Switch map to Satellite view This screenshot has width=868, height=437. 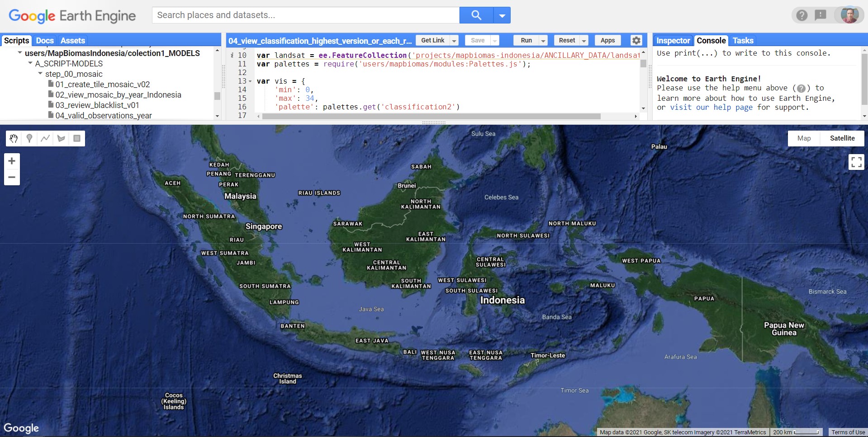(842, 138)
